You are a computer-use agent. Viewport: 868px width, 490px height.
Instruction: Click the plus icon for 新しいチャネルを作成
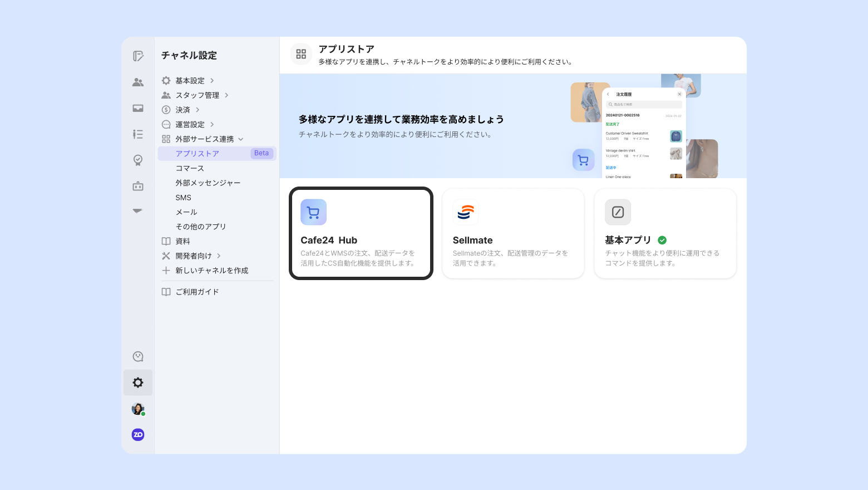coord(166,270)
